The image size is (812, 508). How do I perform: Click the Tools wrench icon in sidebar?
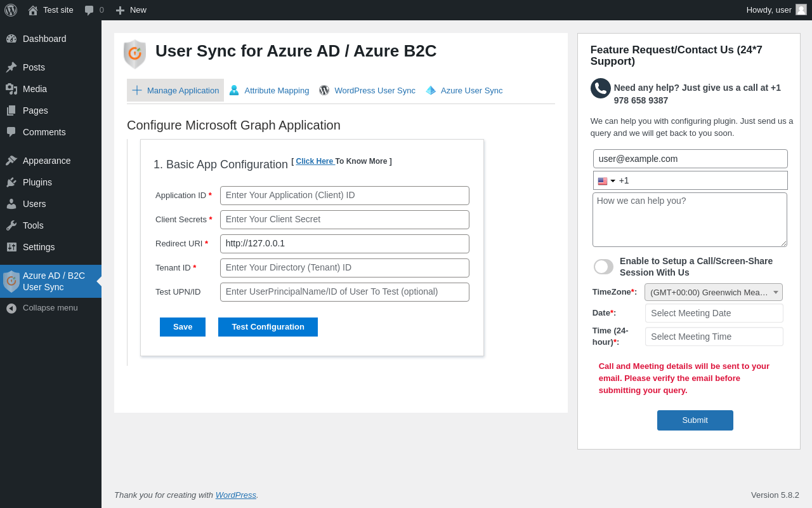click(x=11, y=225)
